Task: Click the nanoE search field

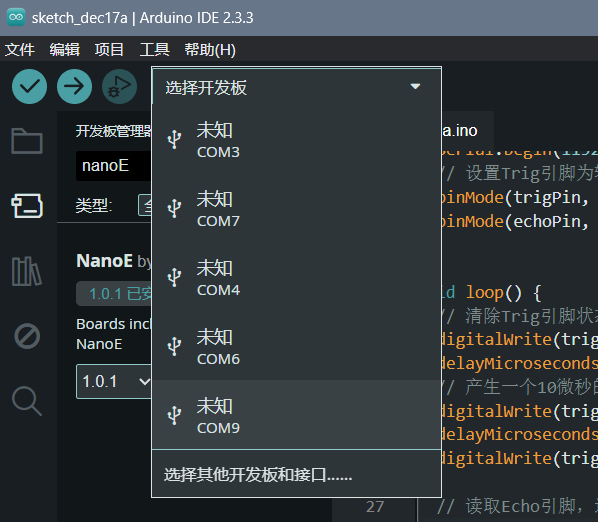Action: [x=114, y=166]
